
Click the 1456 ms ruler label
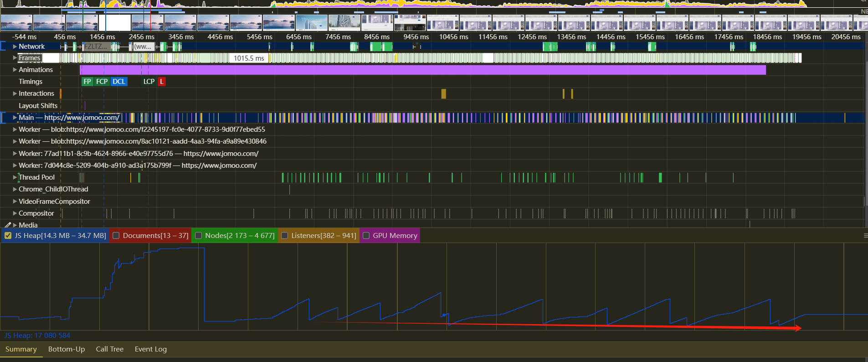(x=103, y=37)
